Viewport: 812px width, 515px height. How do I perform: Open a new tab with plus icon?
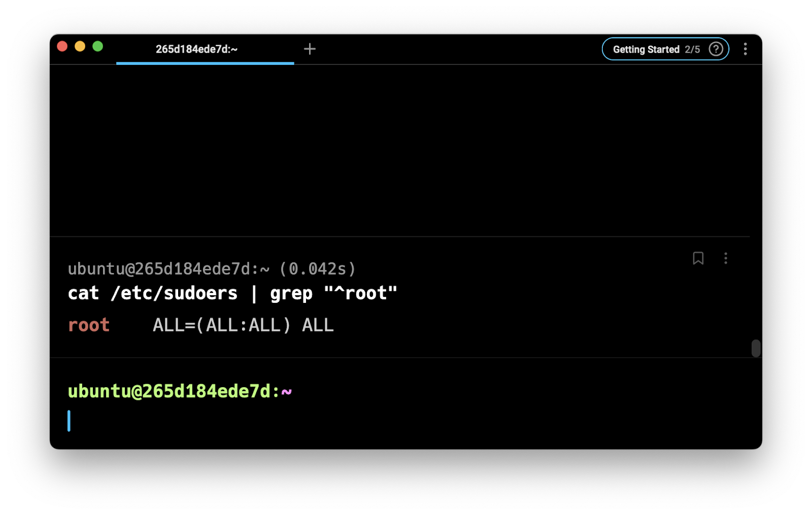pos(310,49)
